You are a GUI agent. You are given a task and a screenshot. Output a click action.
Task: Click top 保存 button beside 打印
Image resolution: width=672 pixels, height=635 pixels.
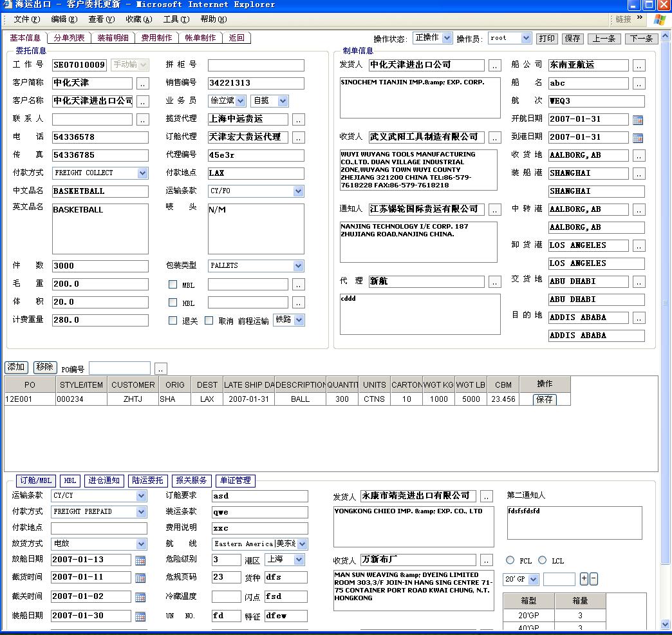572,39
